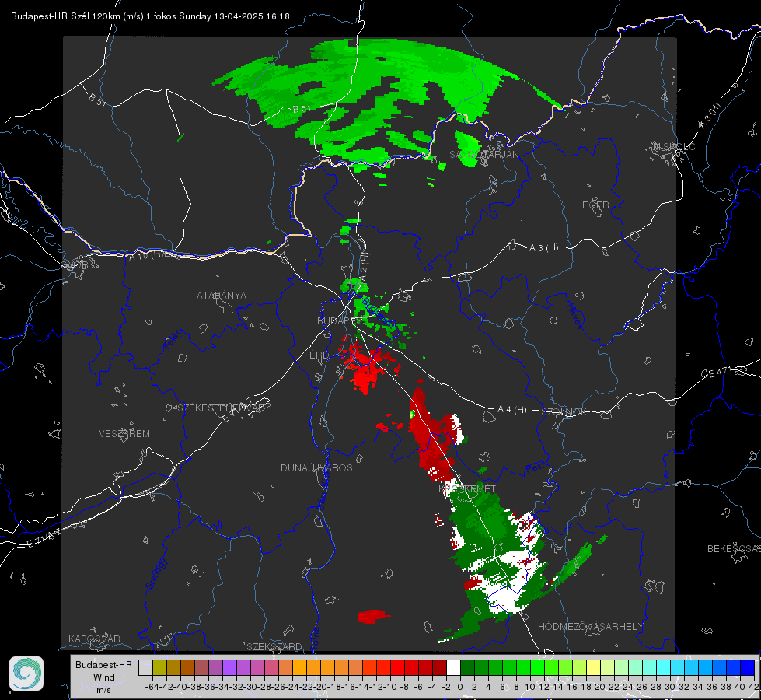Click the radar title text with date 13-04-2025

pyautogui.click(x=150, y=16)
